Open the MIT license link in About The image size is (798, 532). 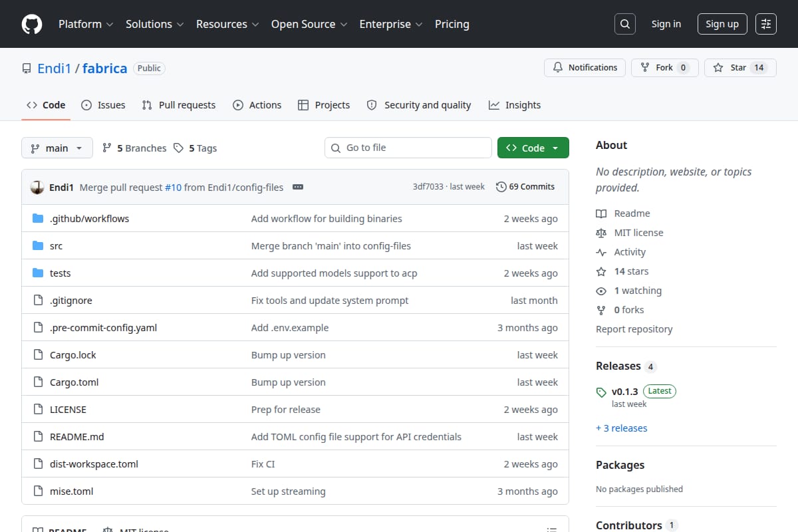(630, 233)
